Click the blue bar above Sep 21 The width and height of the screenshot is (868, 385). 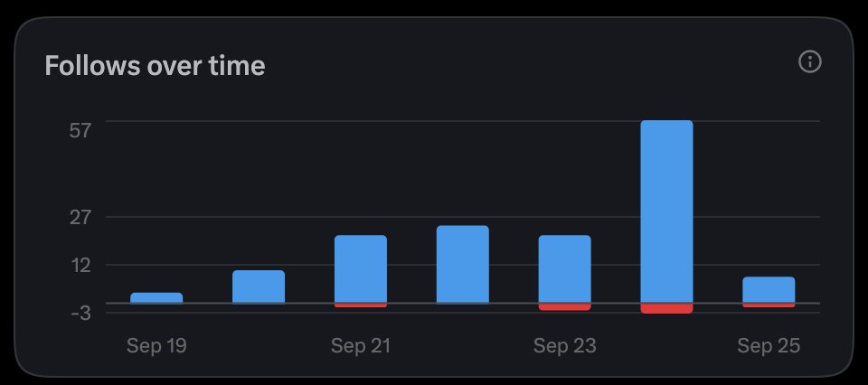click(361, 268)
